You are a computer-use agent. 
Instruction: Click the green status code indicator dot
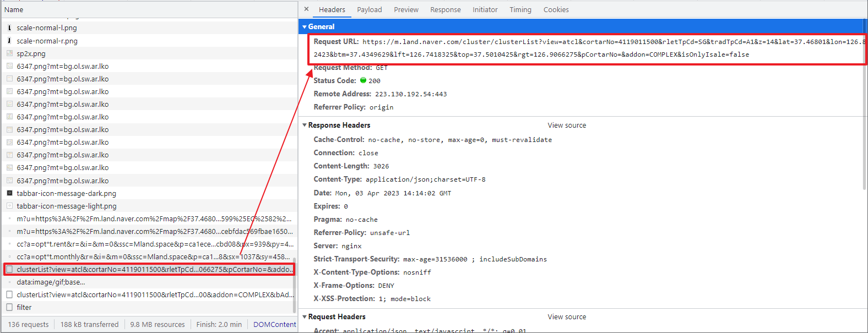point(364,80)
